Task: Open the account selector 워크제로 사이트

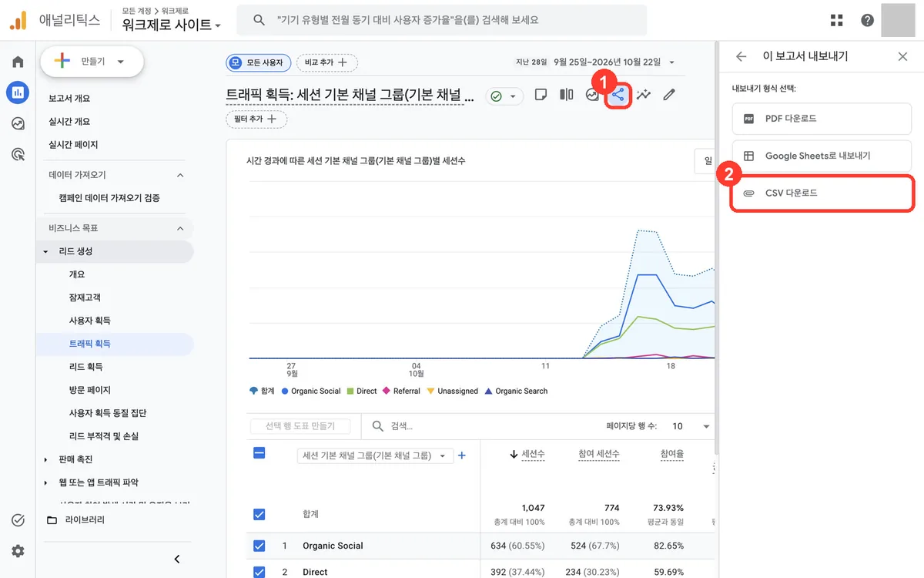Action: pos(171,25)
